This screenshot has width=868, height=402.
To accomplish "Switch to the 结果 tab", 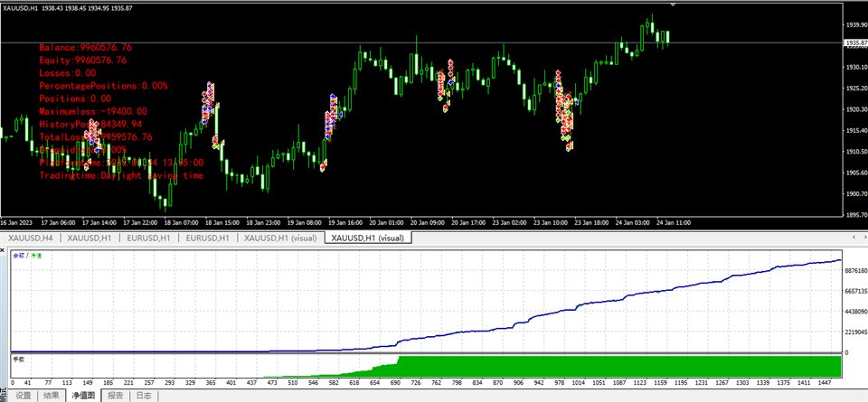I will point(52,396).
